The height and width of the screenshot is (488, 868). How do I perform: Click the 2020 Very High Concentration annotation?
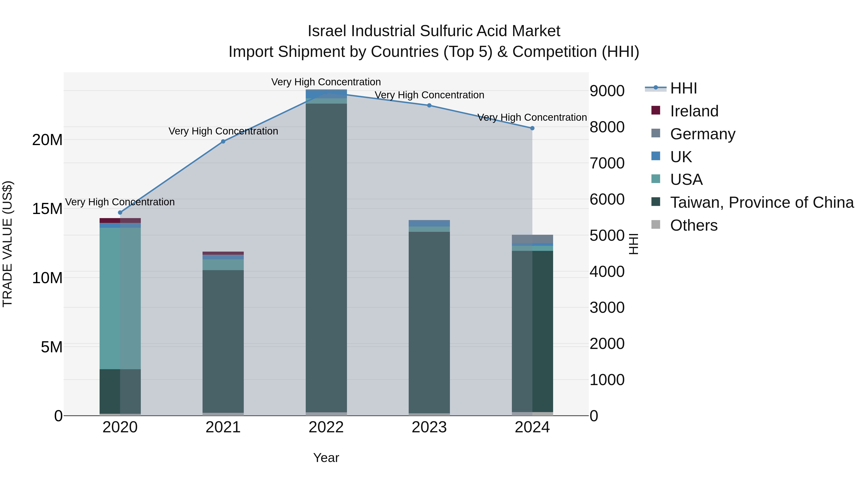tap(120, 202)
